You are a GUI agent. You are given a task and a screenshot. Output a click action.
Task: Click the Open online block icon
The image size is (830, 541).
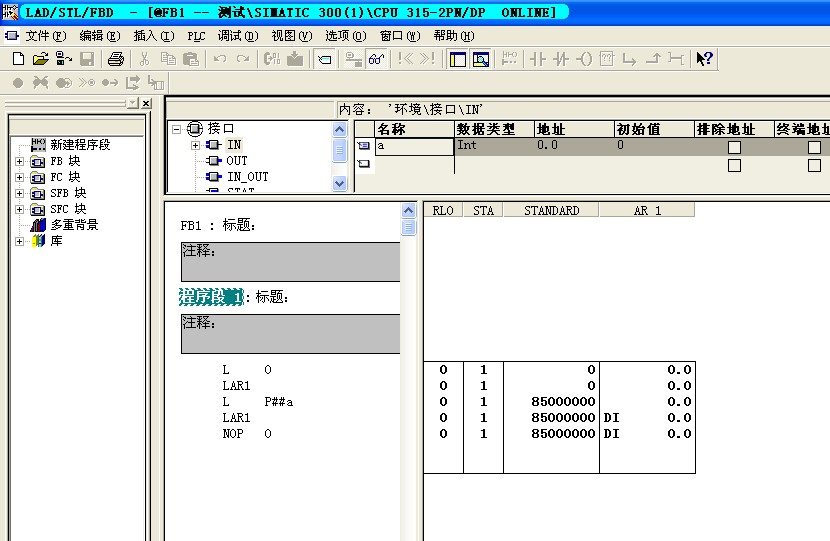click(x=64, y=59)
